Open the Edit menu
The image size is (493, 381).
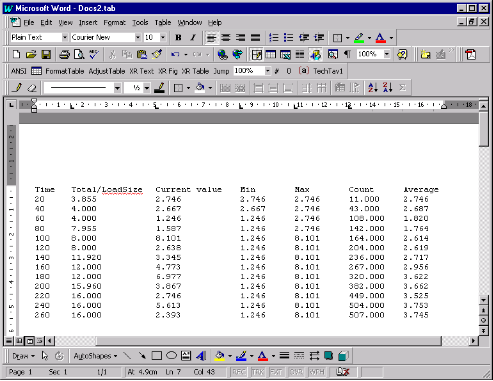click(46, 22)
